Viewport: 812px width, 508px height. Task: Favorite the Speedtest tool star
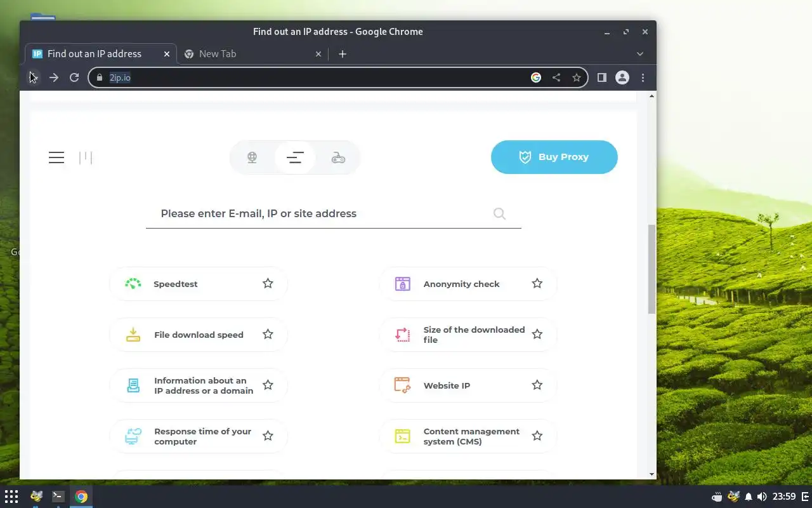268,283
